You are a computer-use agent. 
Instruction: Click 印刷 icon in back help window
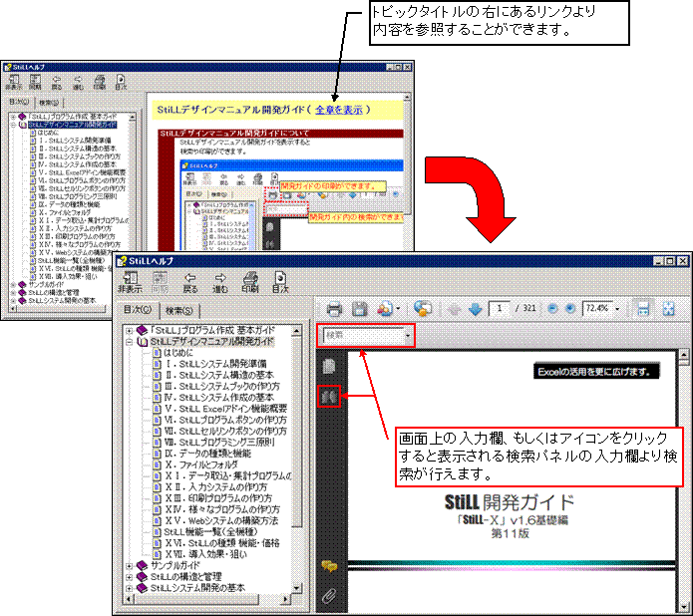[x=100, y=83]
